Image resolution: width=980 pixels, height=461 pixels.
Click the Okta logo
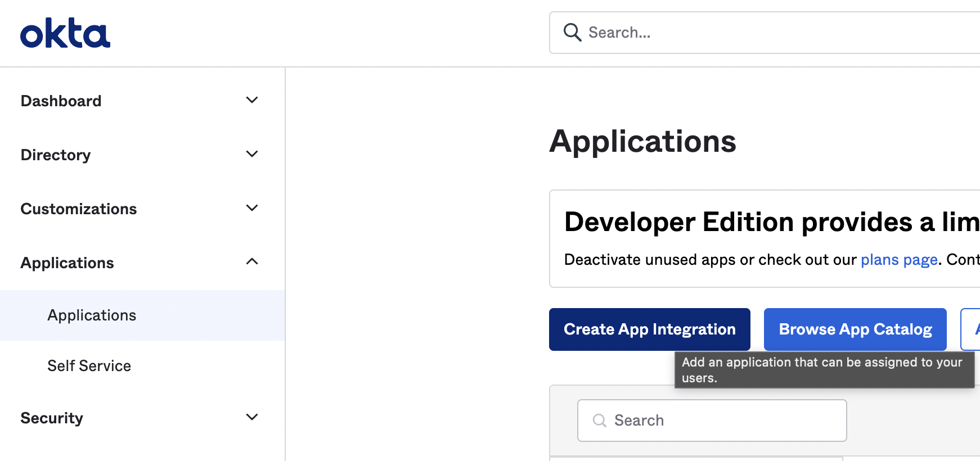pyautogui.click(x=65, y=33)
